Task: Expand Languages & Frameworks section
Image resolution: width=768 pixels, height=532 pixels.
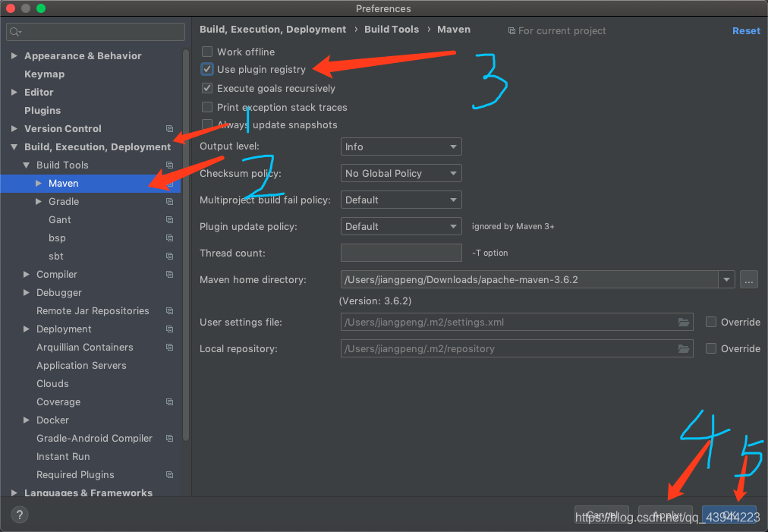Action: point(14,493)
